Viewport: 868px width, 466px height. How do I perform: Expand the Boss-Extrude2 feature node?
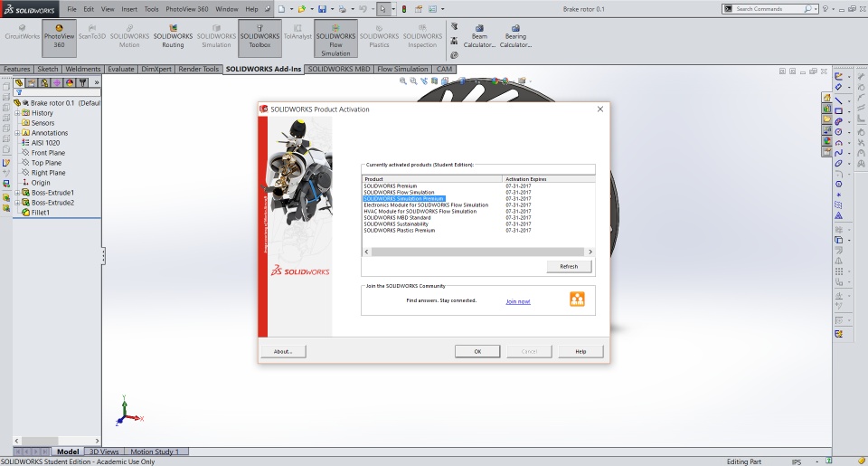[17, 203]
